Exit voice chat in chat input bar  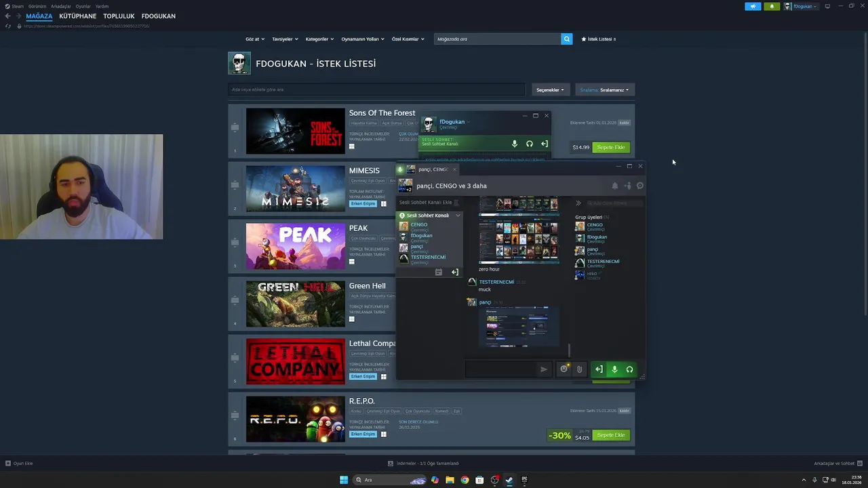pyautogui.click(x=599, y=369)
